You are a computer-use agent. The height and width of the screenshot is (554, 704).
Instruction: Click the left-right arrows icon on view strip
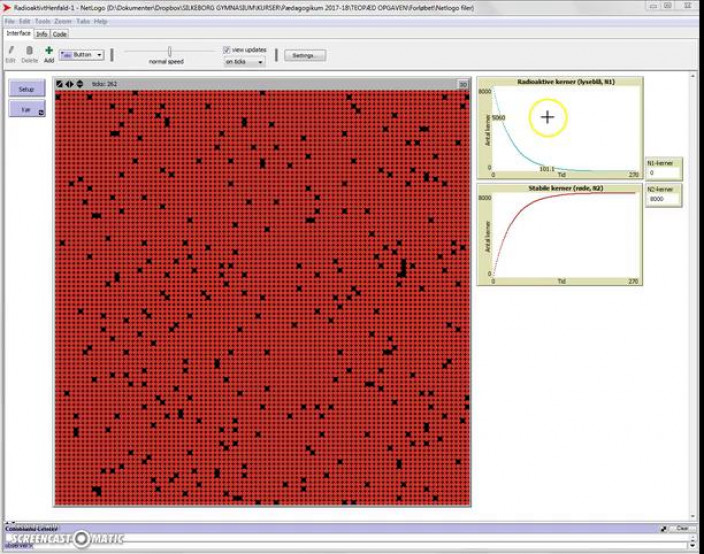point(69,84)
